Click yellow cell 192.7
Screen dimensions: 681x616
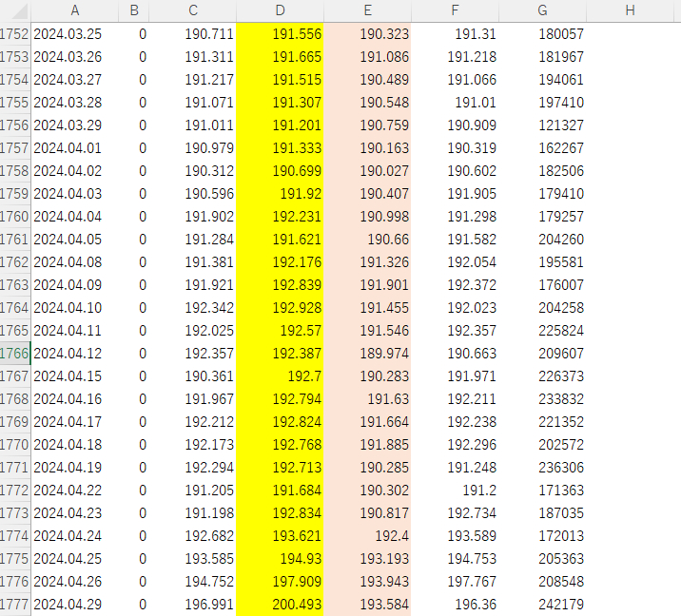pos(281,376)
